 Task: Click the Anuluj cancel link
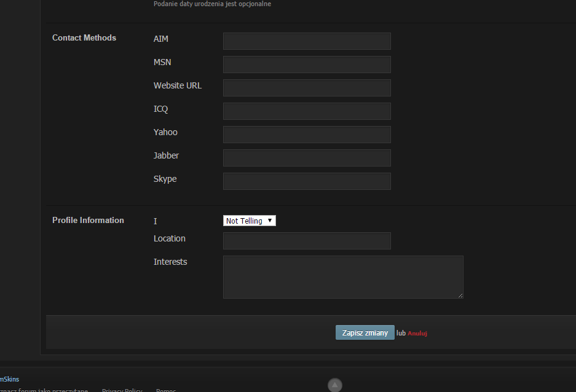point(417,333)
